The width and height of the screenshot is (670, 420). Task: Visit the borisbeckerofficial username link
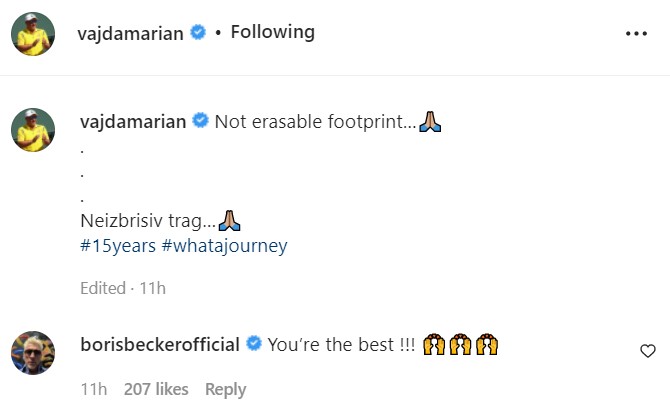click(x=159, y=345)
